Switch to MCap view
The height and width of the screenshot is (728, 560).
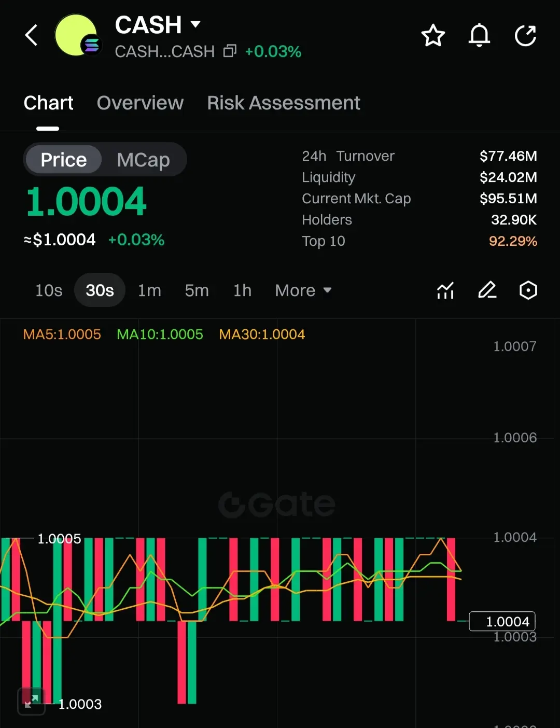(143, 160)
